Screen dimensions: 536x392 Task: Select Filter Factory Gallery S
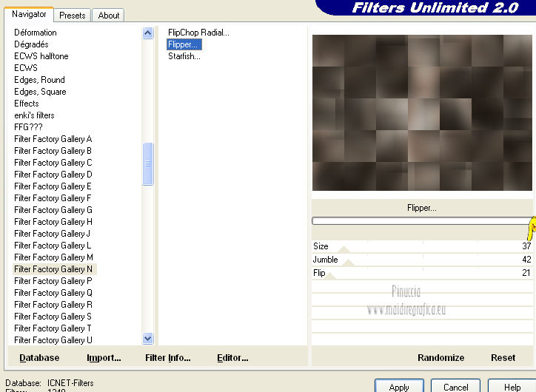coord(53,317)
